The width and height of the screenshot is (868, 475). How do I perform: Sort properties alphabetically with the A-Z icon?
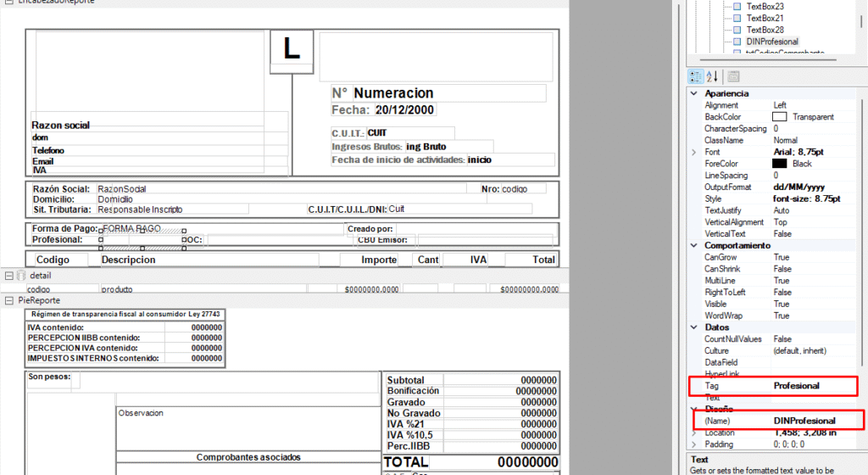click(x=712, y=76)
